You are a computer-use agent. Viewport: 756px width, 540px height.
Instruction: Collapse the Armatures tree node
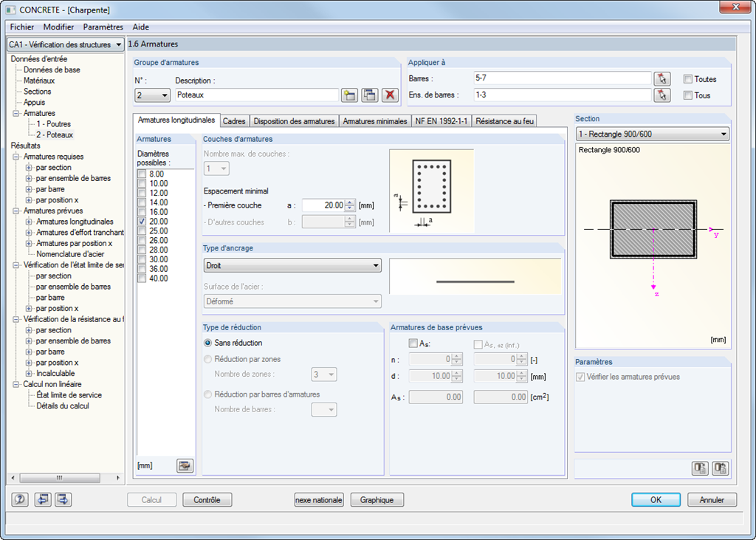(16, 114)
